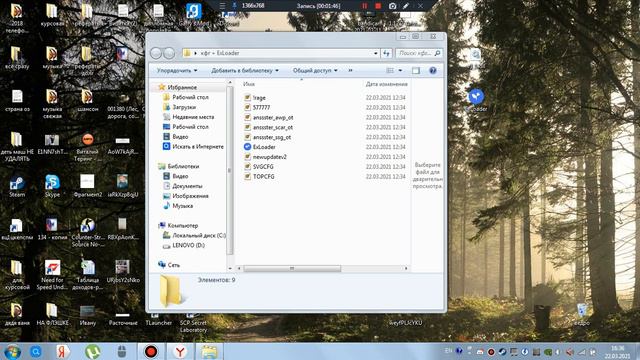640x360 pixels.
Task: Open Yandex Browser from the taskbar
Action: coord(180,351)
